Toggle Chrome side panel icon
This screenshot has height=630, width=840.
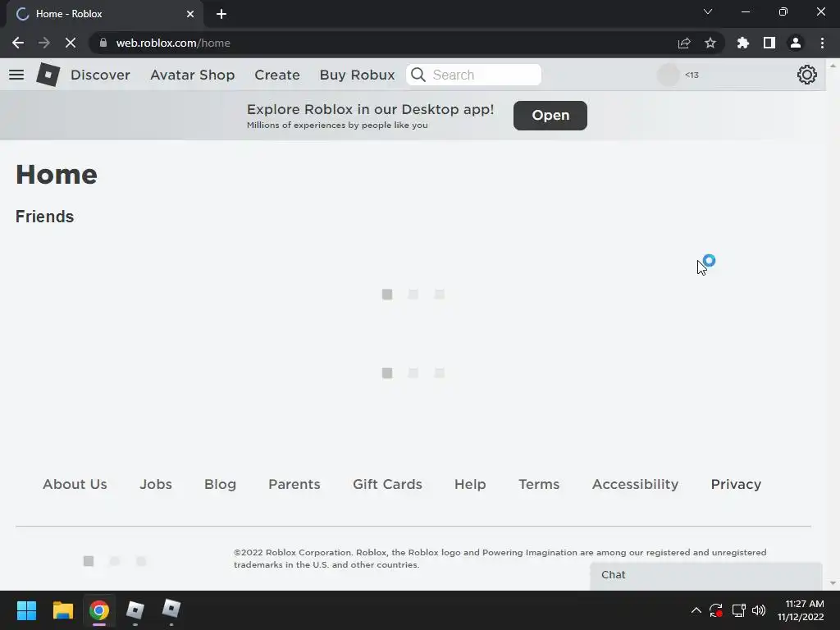click(769, 43)
